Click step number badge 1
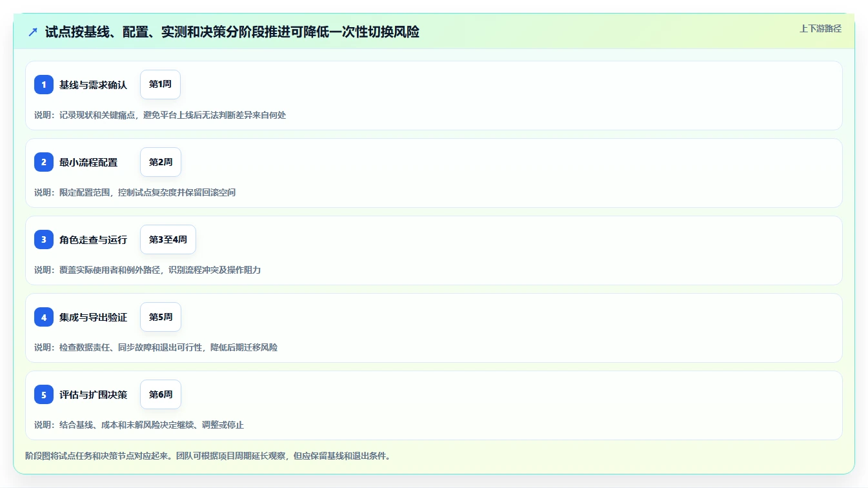 tap(44, 85)
